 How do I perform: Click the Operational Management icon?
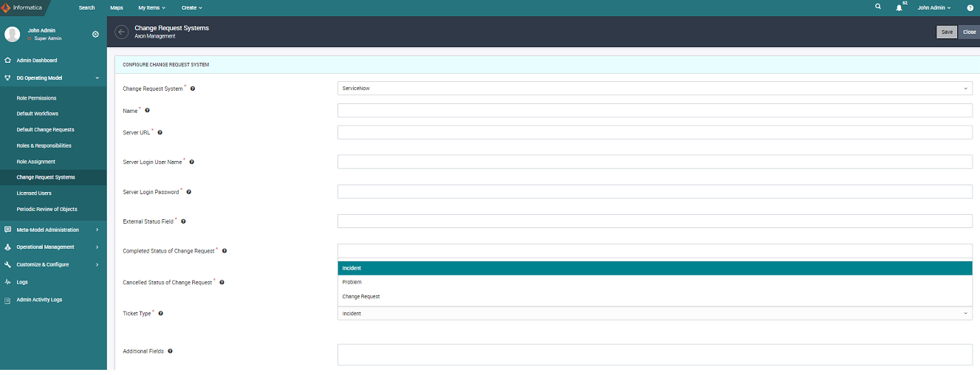pos(7,247)
